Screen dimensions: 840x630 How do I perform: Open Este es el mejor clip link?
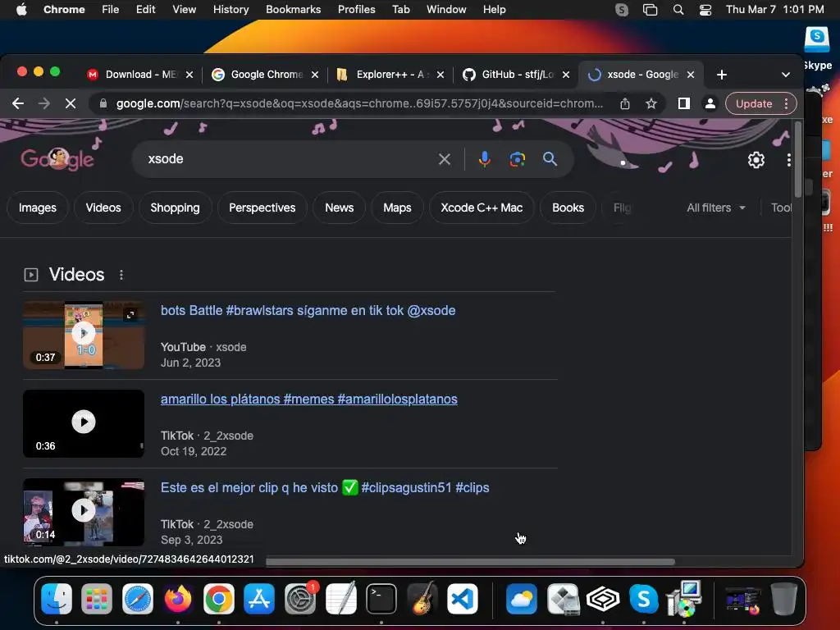click(x=325, y=487)
